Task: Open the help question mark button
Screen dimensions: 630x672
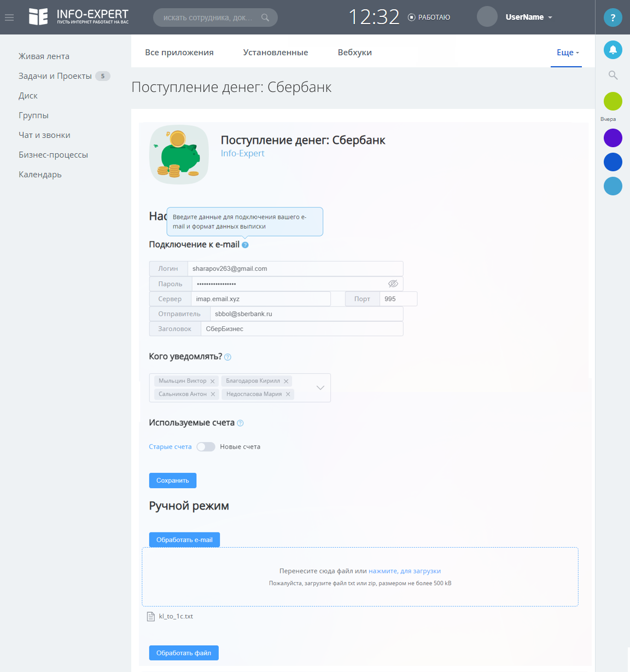Action: [613, 18]
